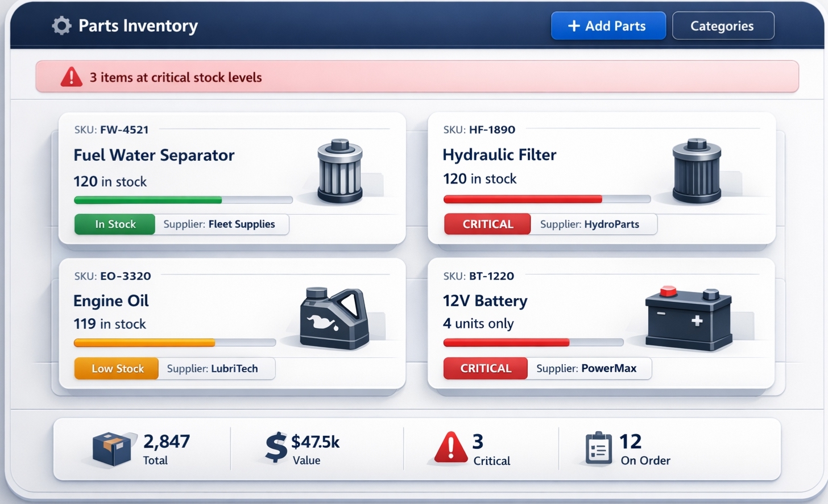The image size is (828, 504).
Task: Toggle the Low Stock badge on Engine Oil
Action: click(116, 368)
